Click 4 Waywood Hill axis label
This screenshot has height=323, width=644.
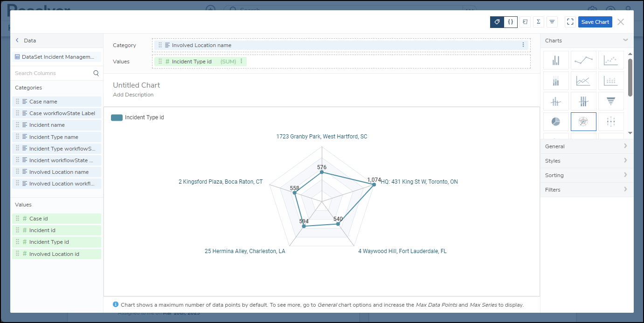click(x=402, y=251)
